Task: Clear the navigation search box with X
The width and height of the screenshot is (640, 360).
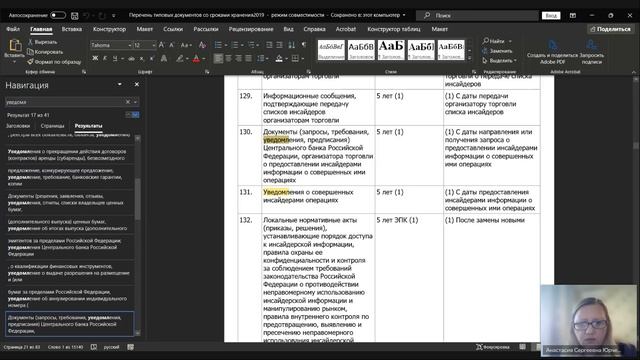Action: [128, 102]
